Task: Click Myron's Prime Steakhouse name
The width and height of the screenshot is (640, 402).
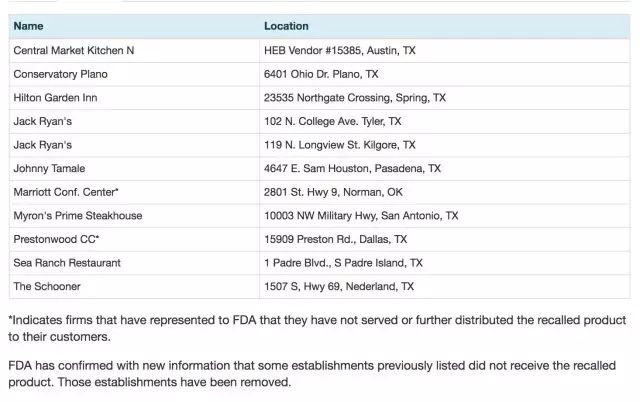Action: (x=78, y=216)
